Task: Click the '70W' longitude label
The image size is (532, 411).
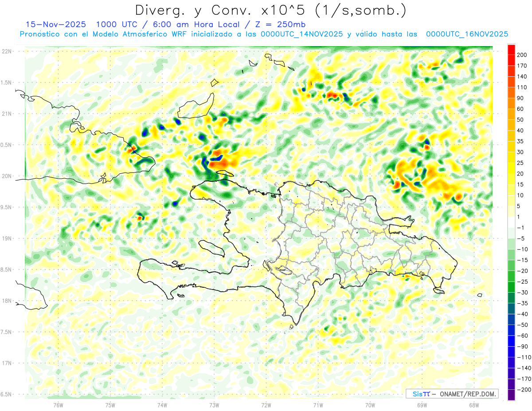Action: point(370,405)
